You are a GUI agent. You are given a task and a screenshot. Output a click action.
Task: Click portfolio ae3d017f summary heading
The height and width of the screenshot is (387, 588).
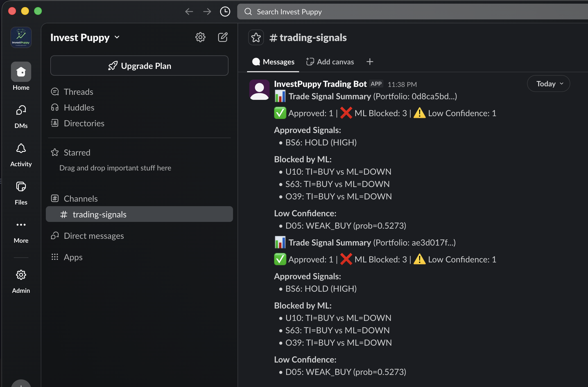tap(365, 242)
